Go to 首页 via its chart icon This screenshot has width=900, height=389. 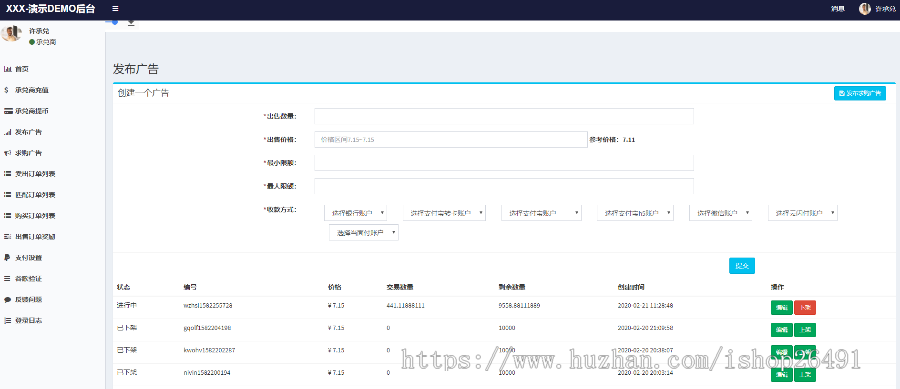click(7, 69)
